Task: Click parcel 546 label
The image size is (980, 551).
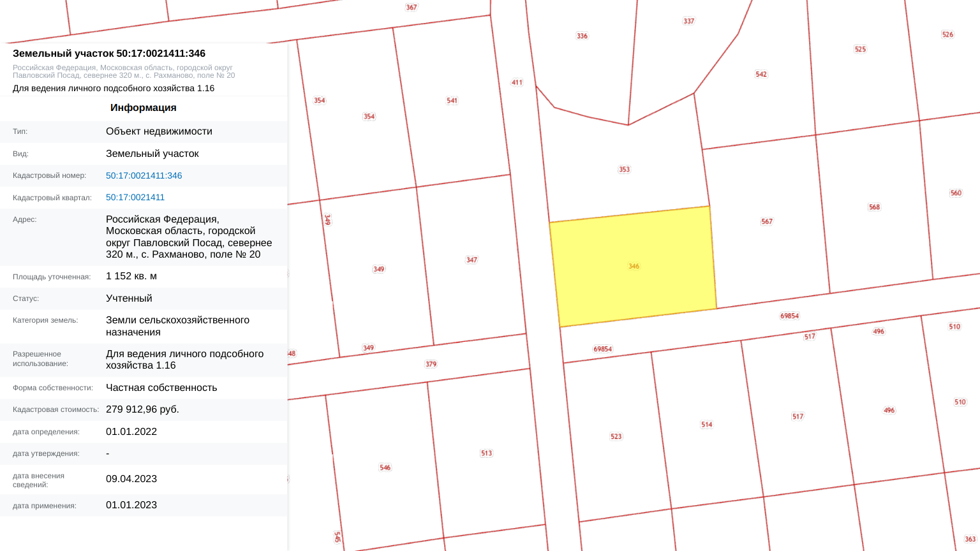Action: click(x=385, y=467)
